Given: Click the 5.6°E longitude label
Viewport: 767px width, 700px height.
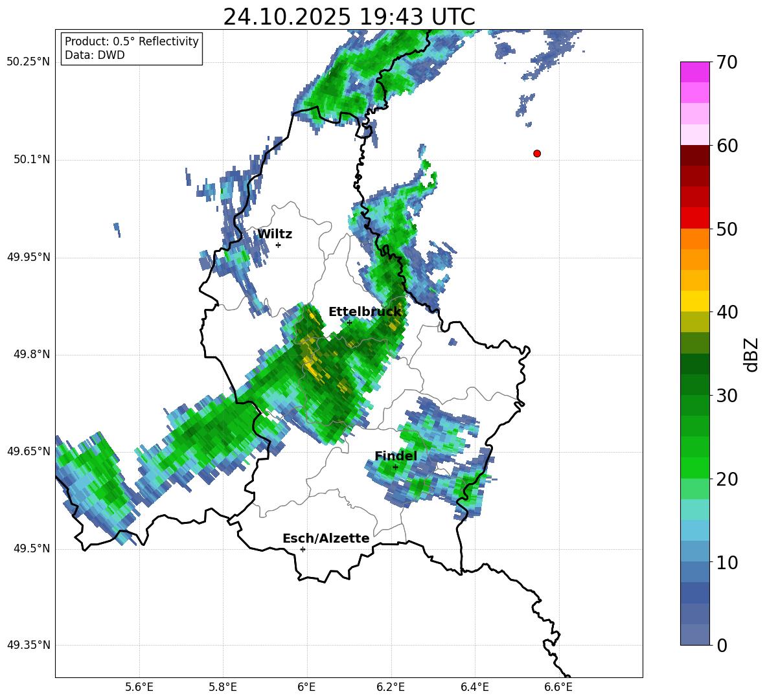Looking at the screenshot, I should click(139, 687).
